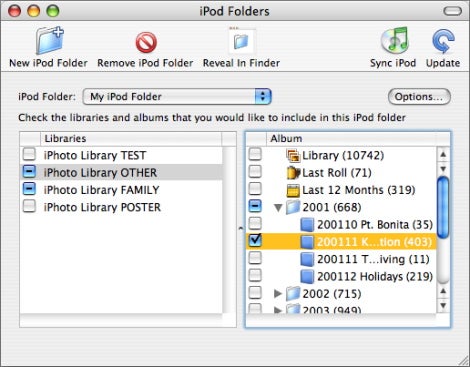Select the 200110 Pt. Bonita (35) text
The image size is (470, 367).
point(375,225)
